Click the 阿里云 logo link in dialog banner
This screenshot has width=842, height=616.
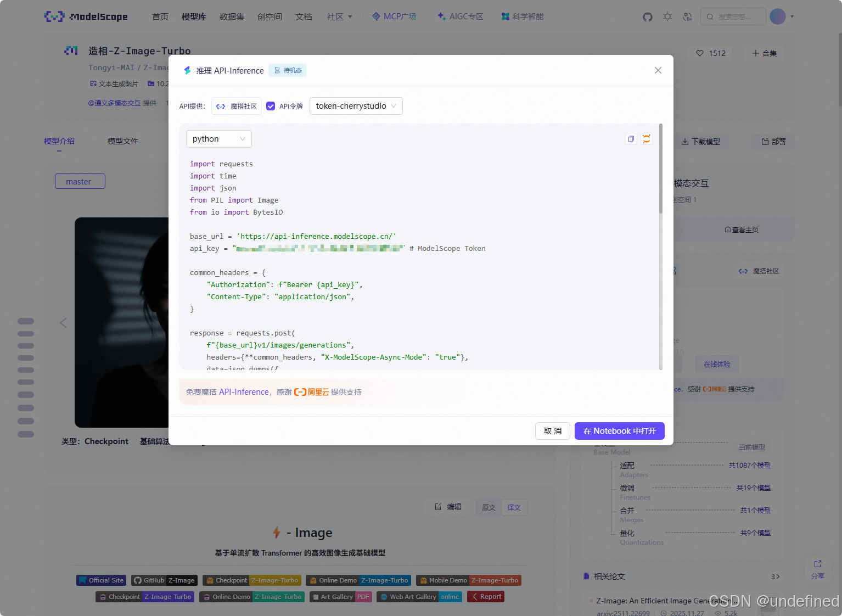click(311, 392)
